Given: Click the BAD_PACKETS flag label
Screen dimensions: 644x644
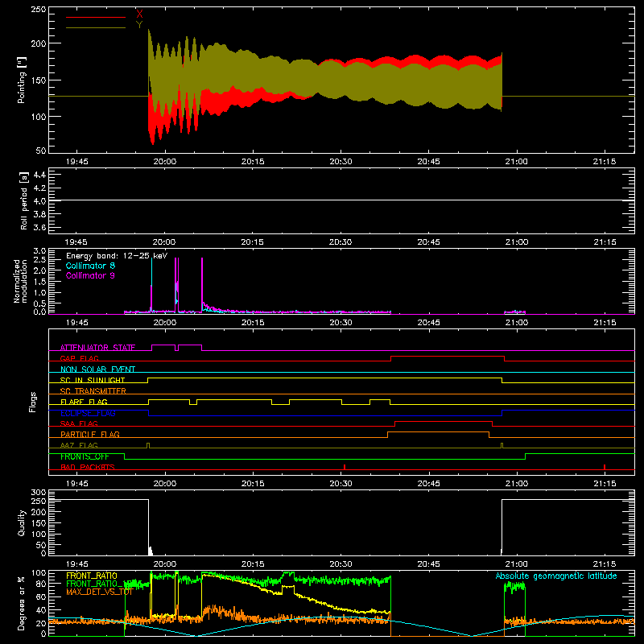Looking at the screenshot, I should 88,467.
